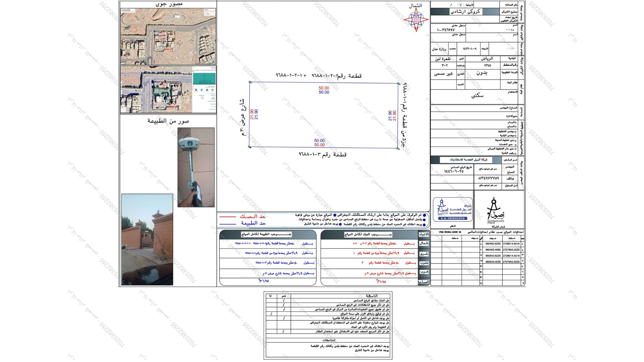Open the top aerial photo thumbnail

[168, 37]
